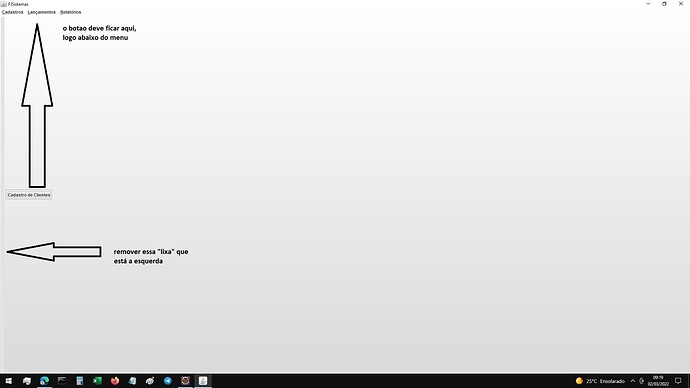Open the white printer taskbar icon
The width and height of the screenshot is (690, 388).
(27, 381)
